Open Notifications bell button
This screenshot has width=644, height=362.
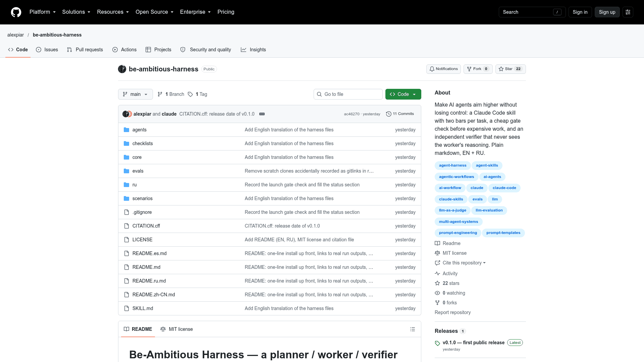click(x=443, y=69)
